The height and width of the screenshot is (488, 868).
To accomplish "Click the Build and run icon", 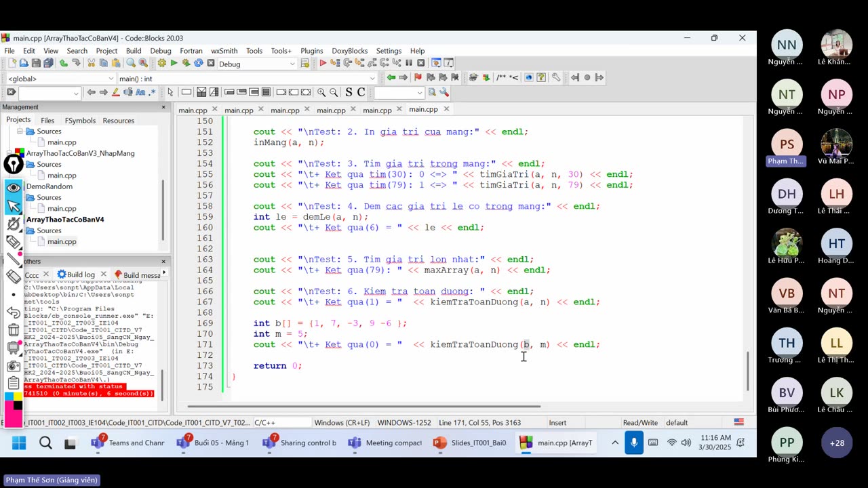I will 186,63.
